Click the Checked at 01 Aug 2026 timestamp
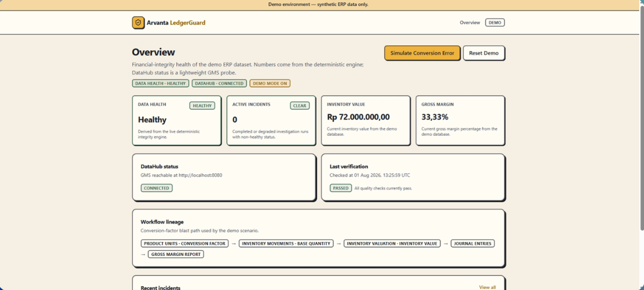This screenshot has width=644, height=290. click(369, 175)
